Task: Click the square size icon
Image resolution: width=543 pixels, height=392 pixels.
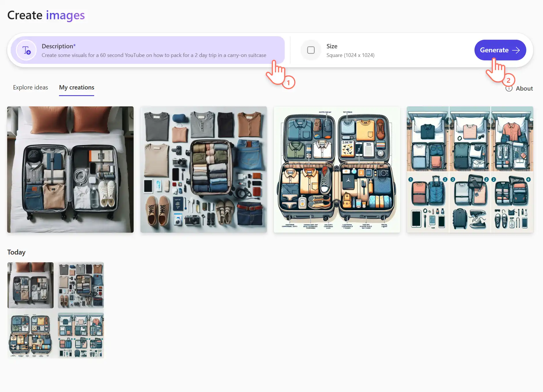Action: point(311,50)
